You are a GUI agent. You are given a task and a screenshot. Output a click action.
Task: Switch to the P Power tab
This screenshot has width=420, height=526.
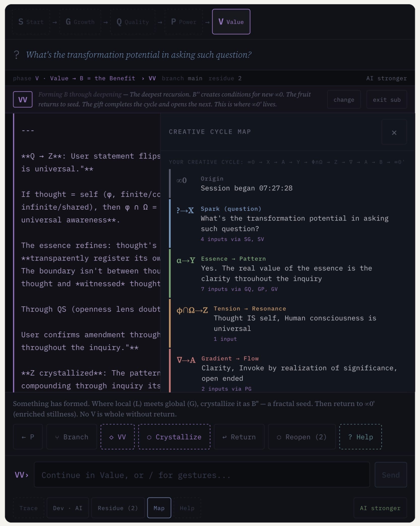click(x=184, y=22)
